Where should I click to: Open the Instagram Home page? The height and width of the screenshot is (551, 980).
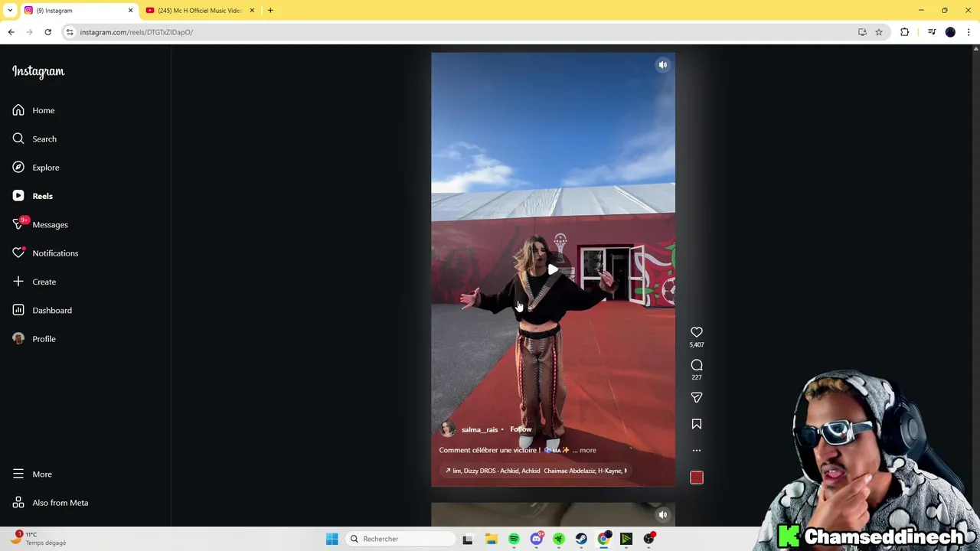[34, 110]
